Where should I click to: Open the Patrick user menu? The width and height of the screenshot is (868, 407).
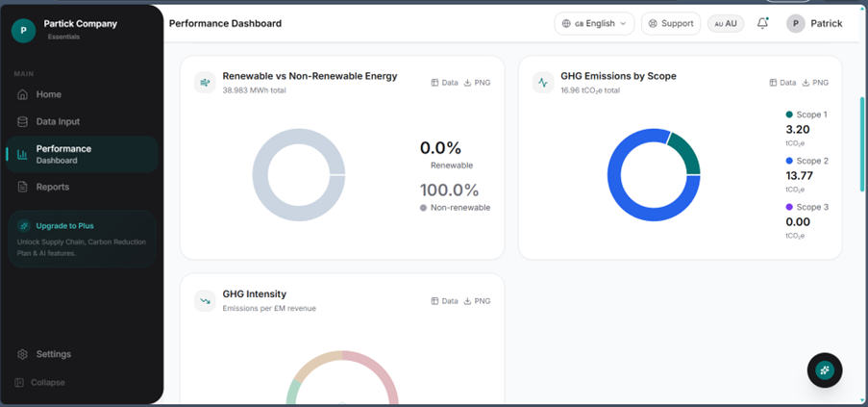[x=814, y=24]
